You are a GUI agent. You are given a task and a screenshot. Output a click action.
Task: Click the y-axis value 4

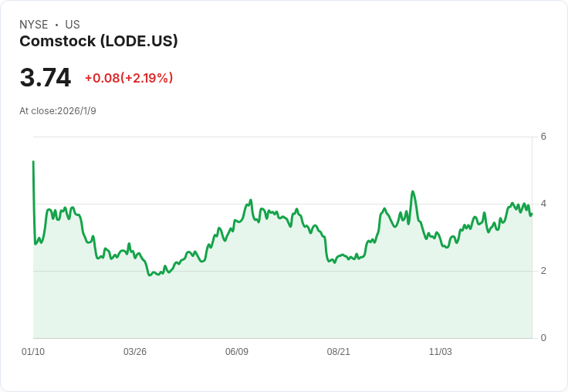click(x=543, y=204)
